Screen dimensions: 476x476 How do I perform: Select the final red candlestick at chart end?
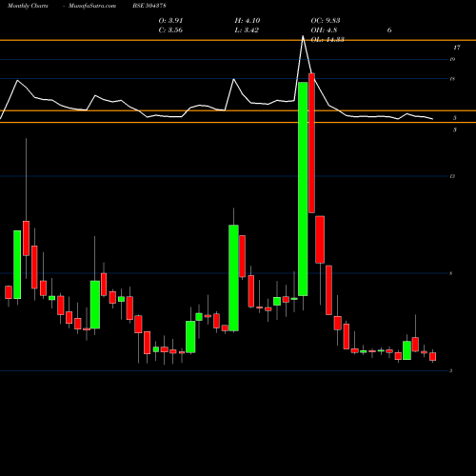tap(432, 356)
